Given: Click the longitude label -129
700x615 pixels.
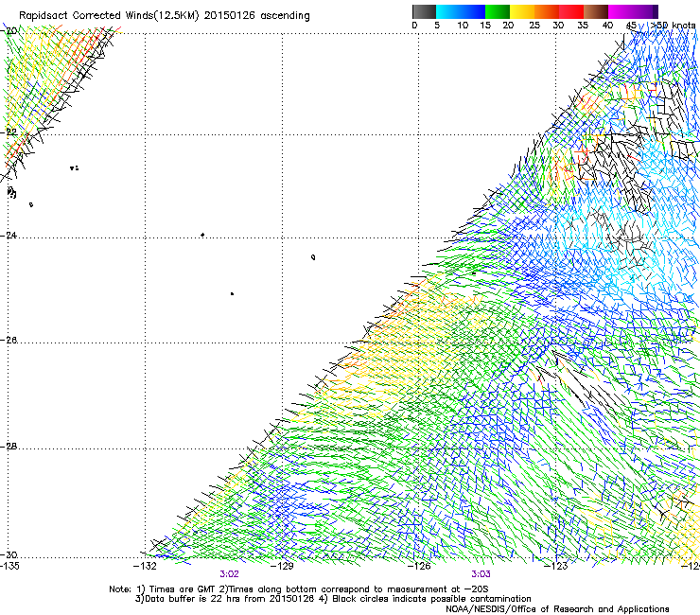Looking at the screenshot, I should (282, 566).
